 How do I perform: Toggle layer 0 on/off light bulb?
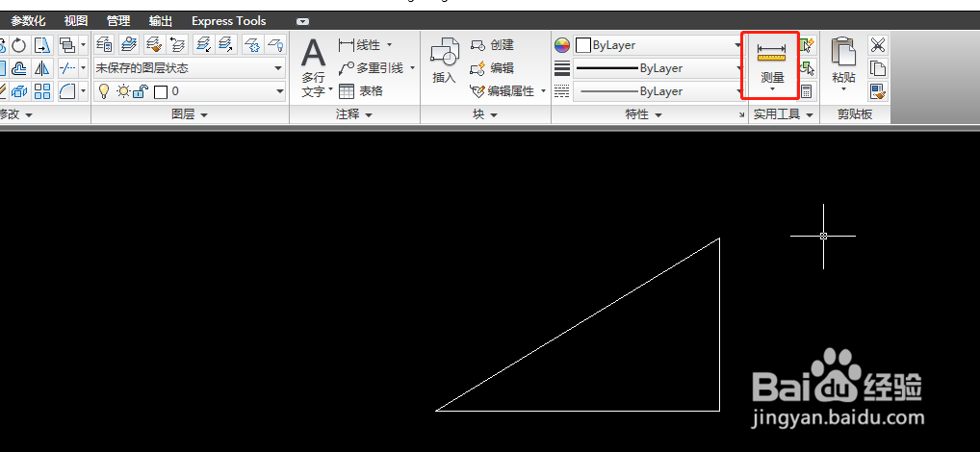click(104, 91)
